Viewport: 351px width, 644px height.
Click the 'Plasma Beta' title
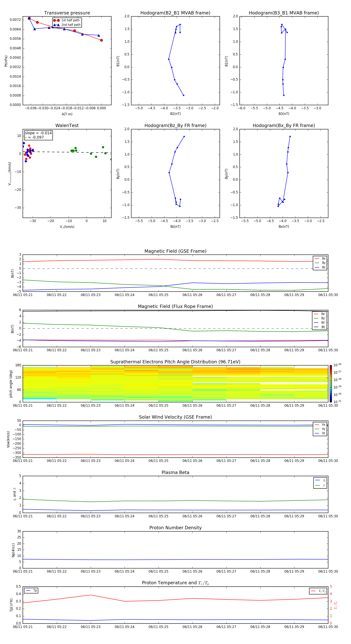click(x=175, y=473)
